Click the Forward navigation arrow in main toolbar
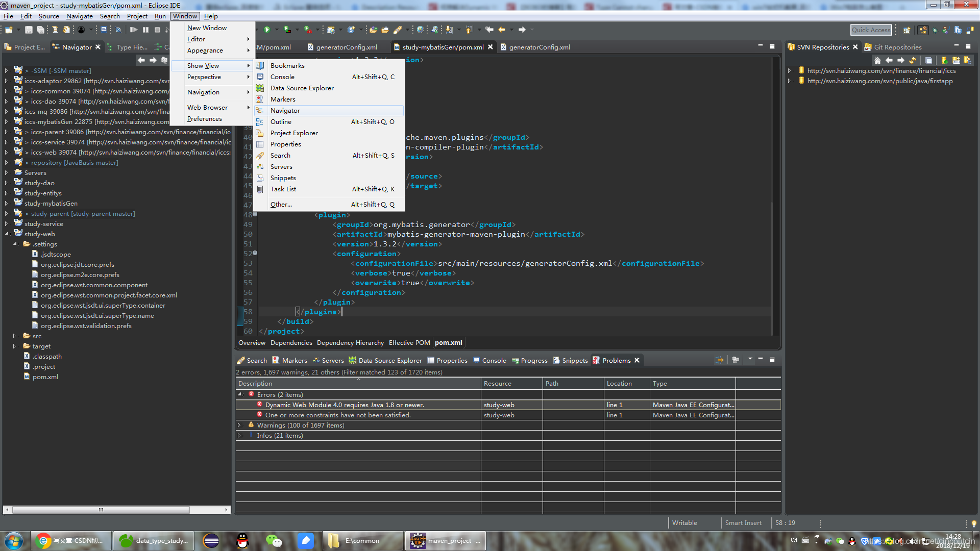Viewport: 980px width, 551px height. click(x=522, y=30)
